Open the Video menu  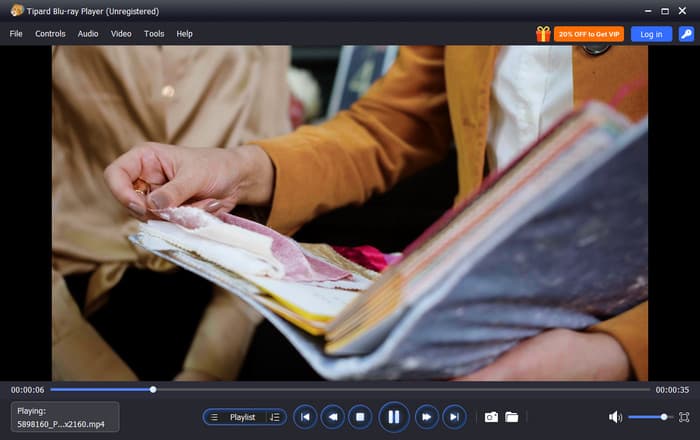121,34
